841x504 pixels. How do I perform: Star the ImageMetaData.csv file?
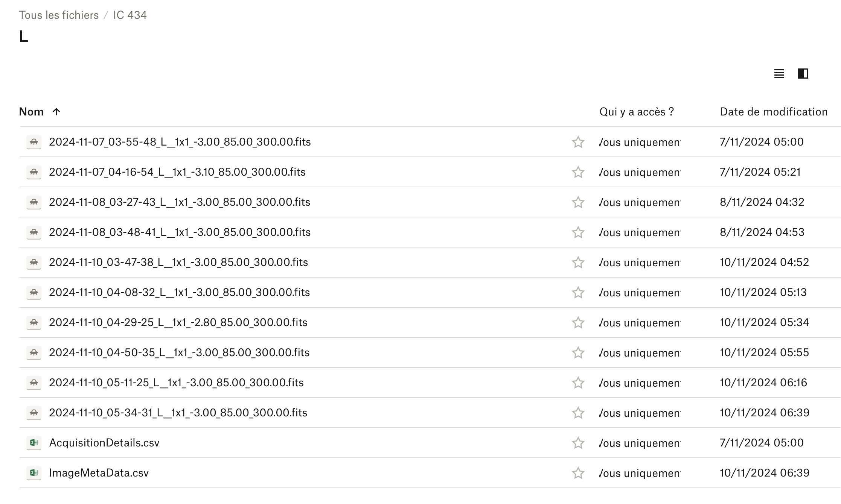(578, 473)
